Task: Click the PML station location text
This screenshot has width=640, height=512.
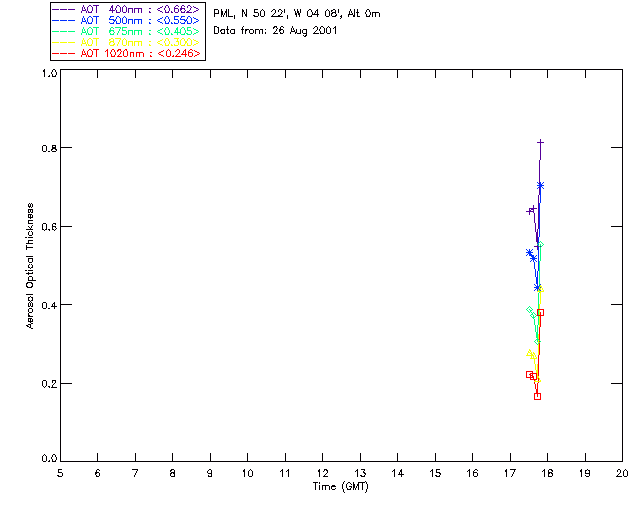Action: pos(296,14)
